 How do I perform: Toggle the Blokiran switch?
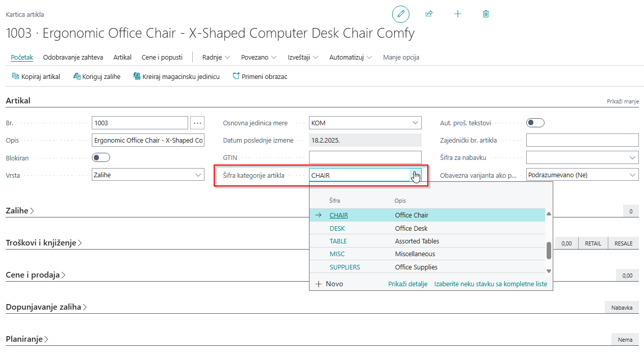pos(101,157)
